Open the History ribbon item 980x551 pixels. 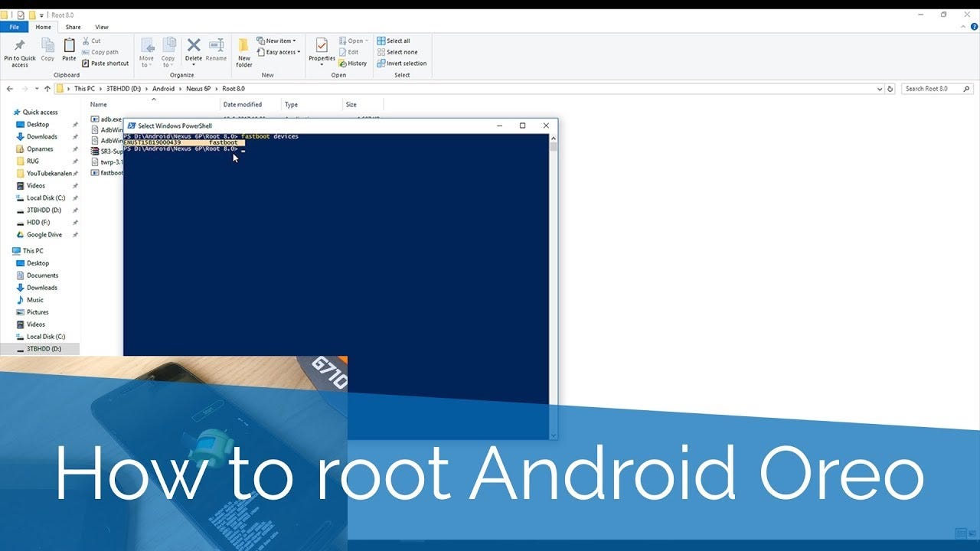coord(352,64)
